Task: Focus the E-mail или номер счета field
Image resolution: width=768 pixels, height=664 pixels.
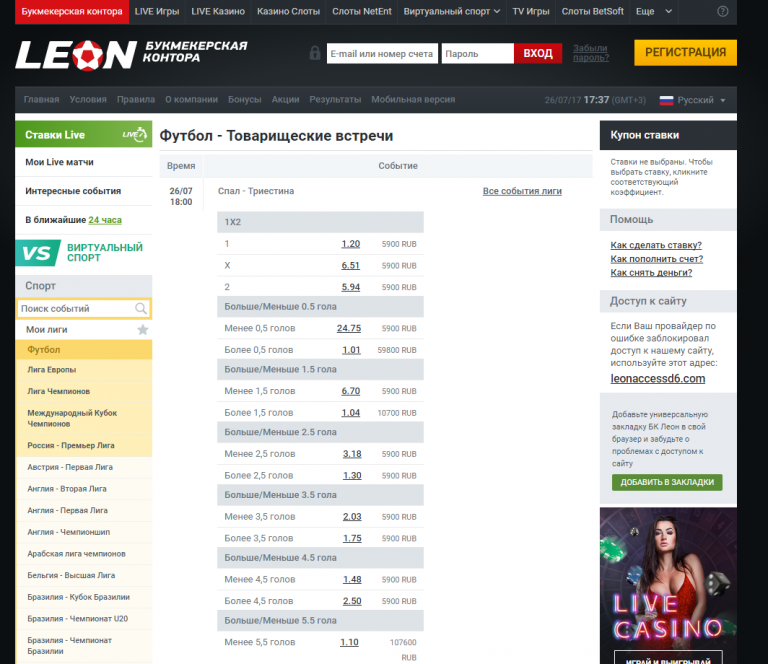Action: pyautogui.click(x=382, y=54)
